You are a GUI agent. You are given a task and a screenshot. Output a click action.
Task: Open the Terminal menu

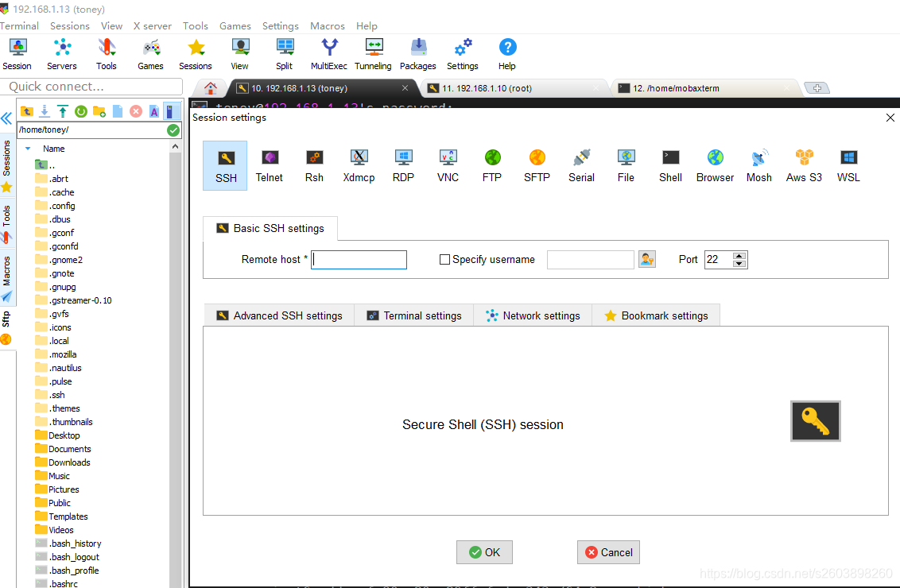coord(19,25)
